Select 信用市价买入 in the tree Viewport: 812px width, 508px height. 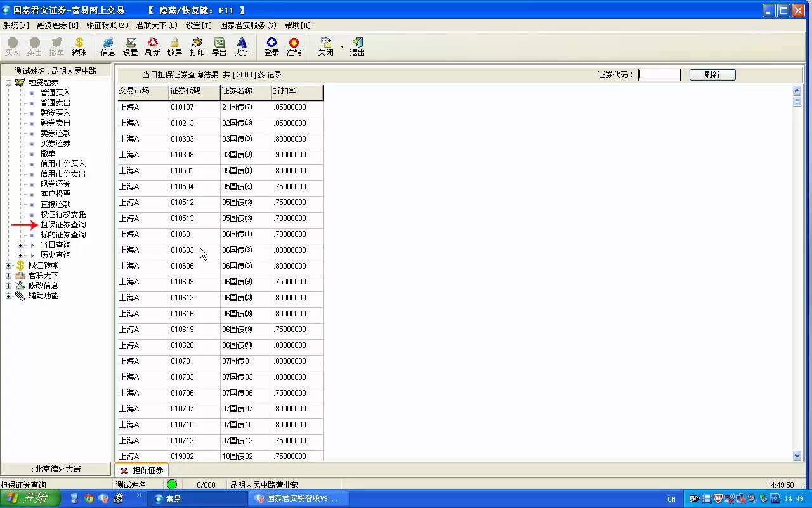click(63, 164)
